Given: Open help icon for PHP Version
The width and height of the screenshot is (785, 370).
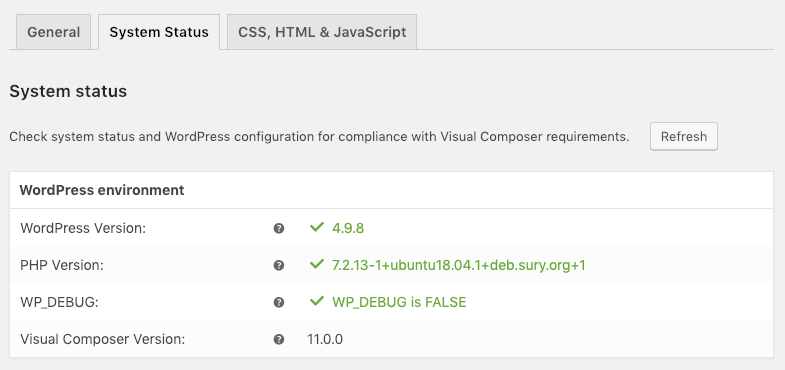Looking at the screenshot, I should 279,265.
